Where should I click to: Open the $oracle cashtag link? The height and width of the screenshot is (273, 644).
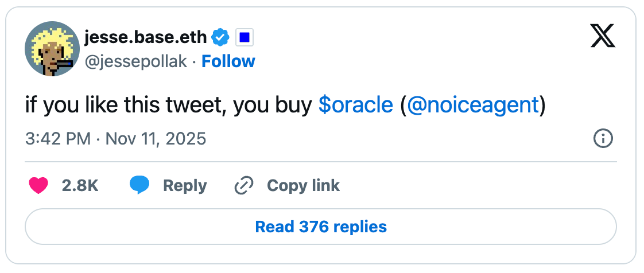pos(355,106)
